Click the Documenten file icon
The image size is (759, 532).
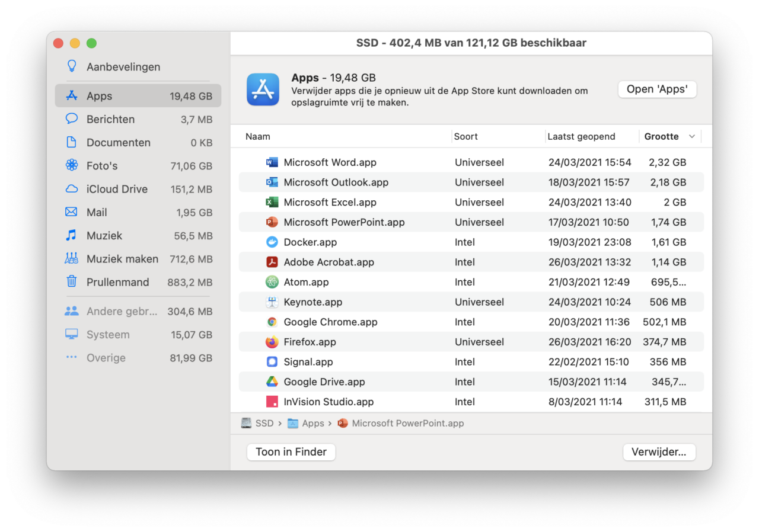coord(72,142)
